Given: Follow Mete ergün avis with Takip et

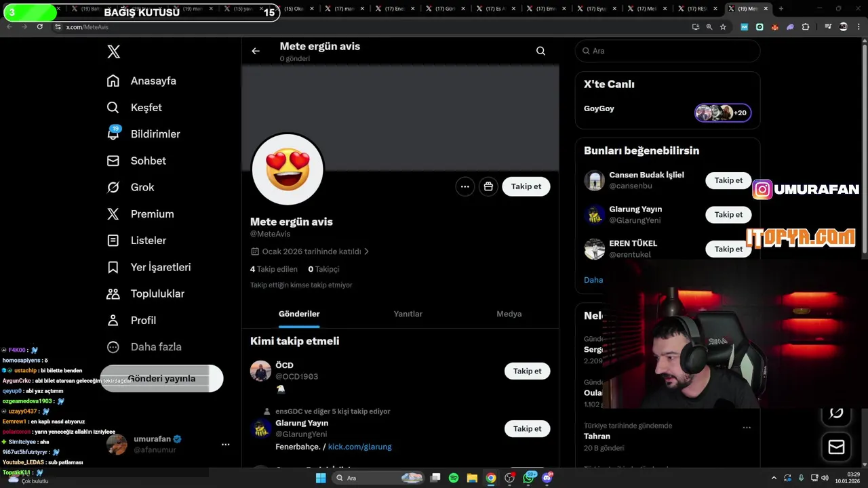Looking at the screenshot, I should click(x=526, y=186).
